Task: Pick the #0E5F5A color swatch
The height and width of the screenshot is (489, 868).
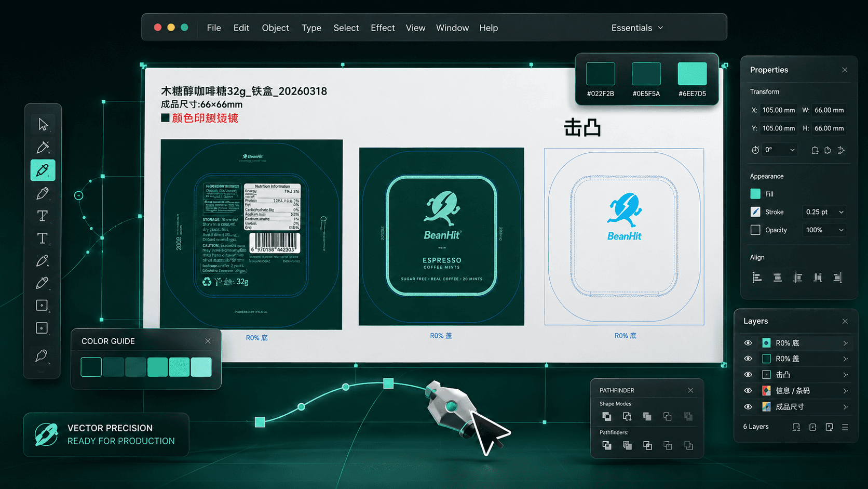Action: (x=646, y=74)
